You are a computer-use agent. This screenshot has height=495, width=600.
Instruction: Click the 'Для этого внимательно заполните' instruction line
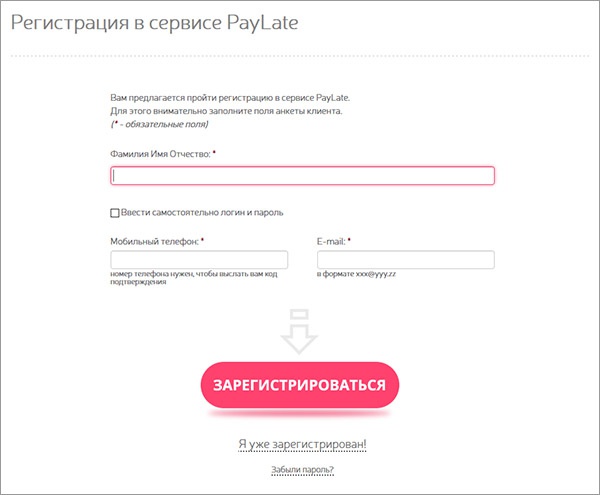(226, 111)
